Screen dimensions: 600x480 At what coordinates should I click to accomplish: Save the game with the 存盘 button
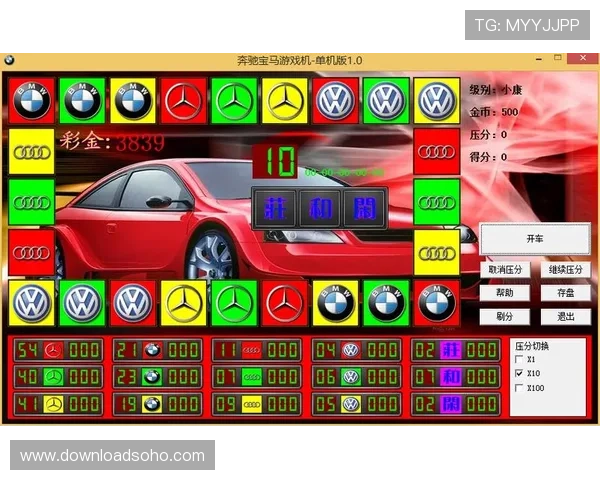pyautogui.click(x=566, y=293)
